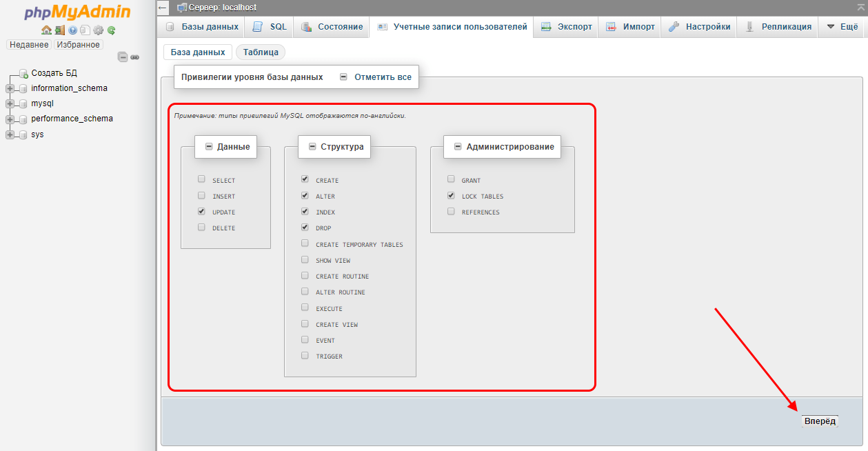This screenshot has width=868, height=451.
Task: Uncheck the DROP privilege checkbox
Action: pyautogui.click(x=305, y=227)
